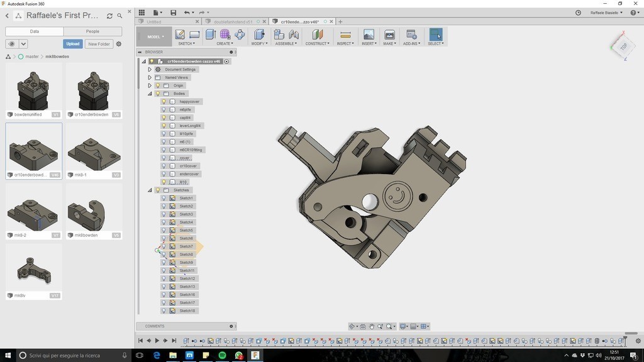The height and width of the screenshot is (362, 644).
Task: Open Microsoft Edge from taskbar
Action: point(157,356)
